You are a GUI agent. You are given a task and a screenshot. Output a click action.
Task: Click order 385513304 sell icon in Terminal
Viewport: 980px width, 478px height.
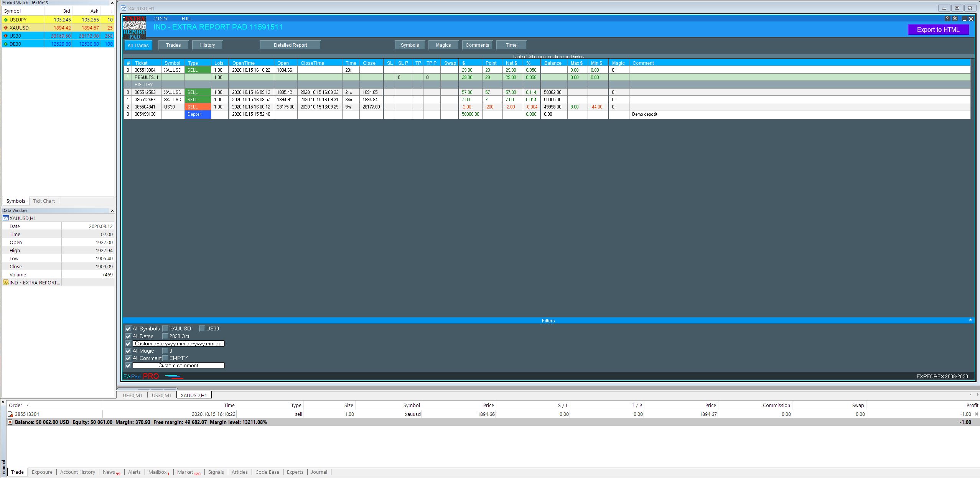click(11, 414)
